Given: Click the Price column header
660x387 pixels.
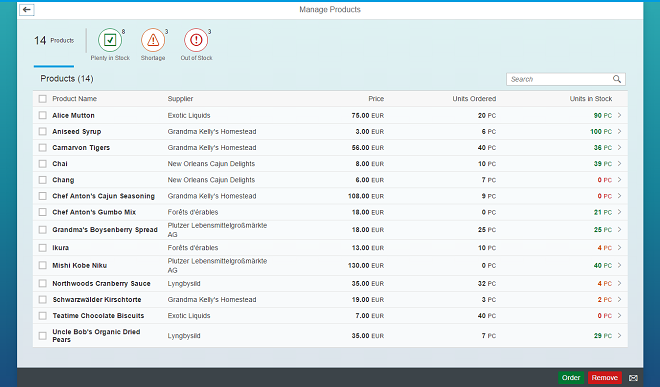Looking at the screenshot, I should tap(376, 99).
